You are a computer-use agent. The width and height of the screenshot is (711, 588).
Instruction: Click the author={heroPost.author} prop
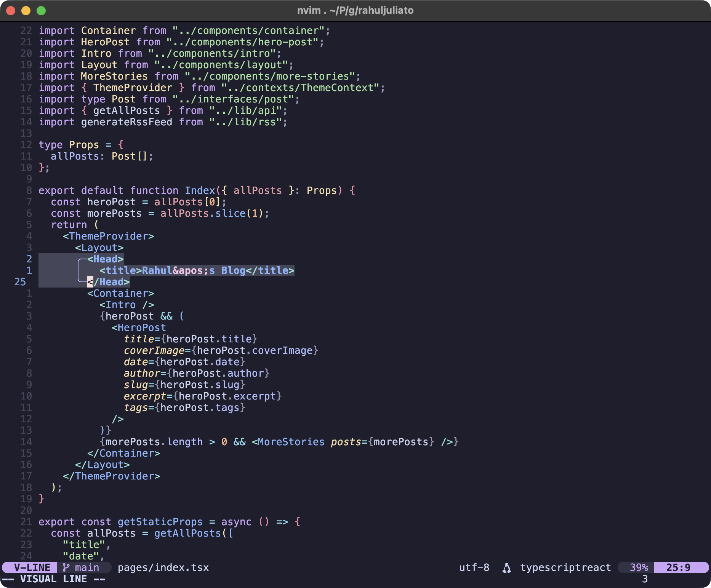197,373
